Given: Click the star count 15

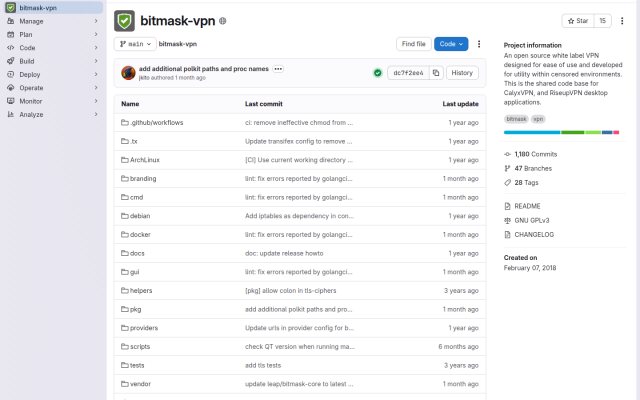Looking at the screenshot, I should coord(602,21).
